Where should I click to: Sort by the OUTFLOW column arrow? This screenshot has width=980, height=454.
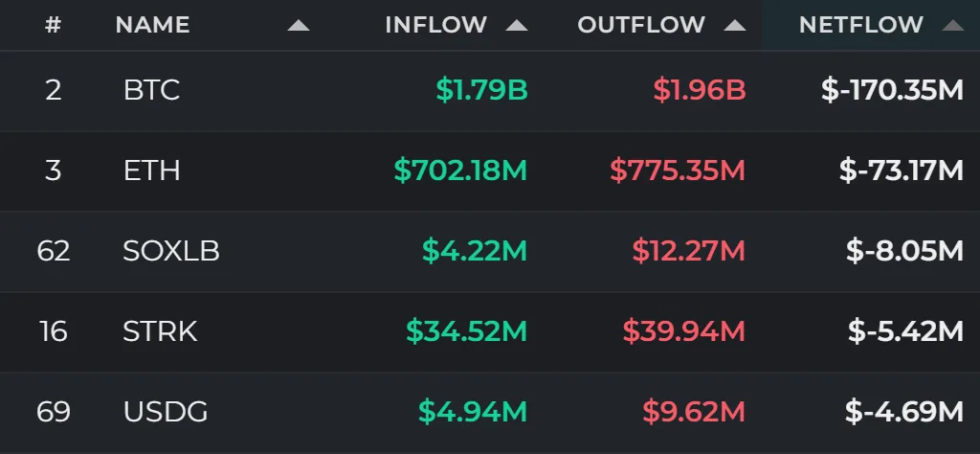point(735,26)
